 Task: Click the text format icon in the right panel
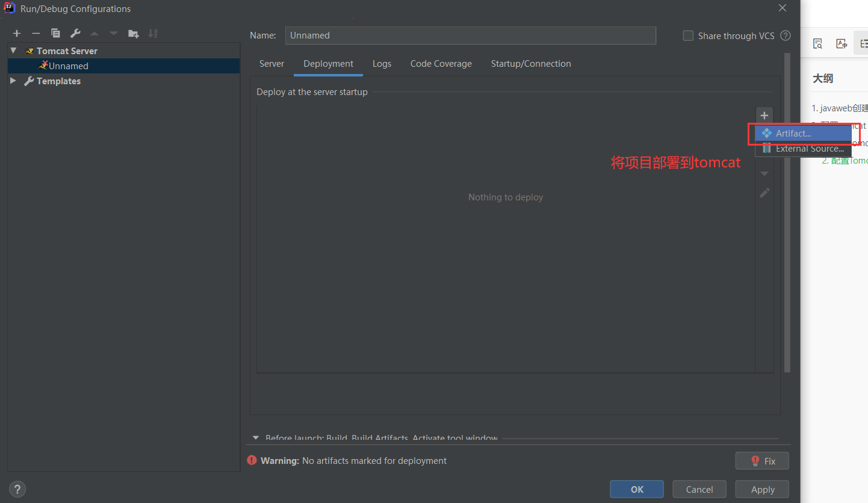point(842,43)
